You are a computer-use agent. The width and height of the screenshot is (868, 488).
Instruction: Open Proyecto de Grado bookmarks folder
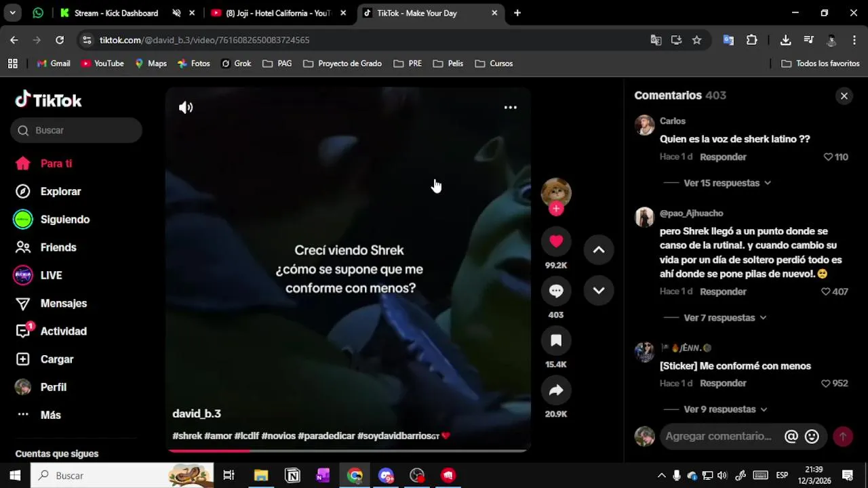tap(342, 64)
